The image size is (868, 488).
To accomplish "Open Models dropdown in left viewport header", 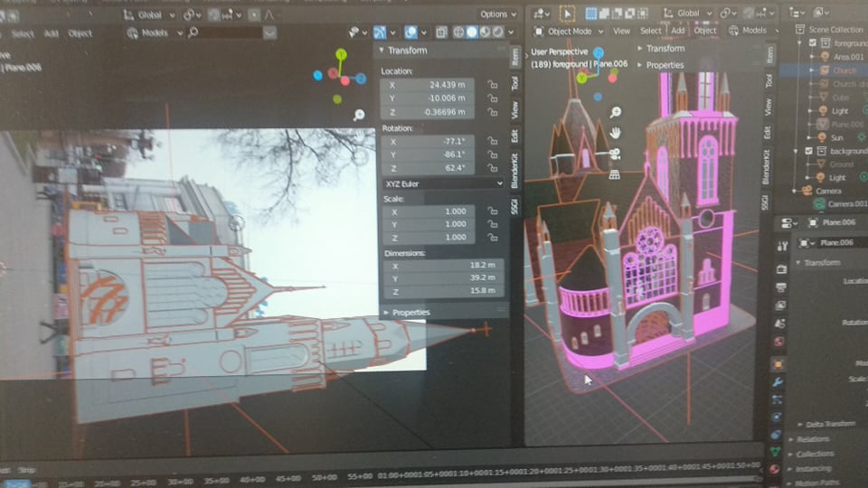I will [155, 33].
